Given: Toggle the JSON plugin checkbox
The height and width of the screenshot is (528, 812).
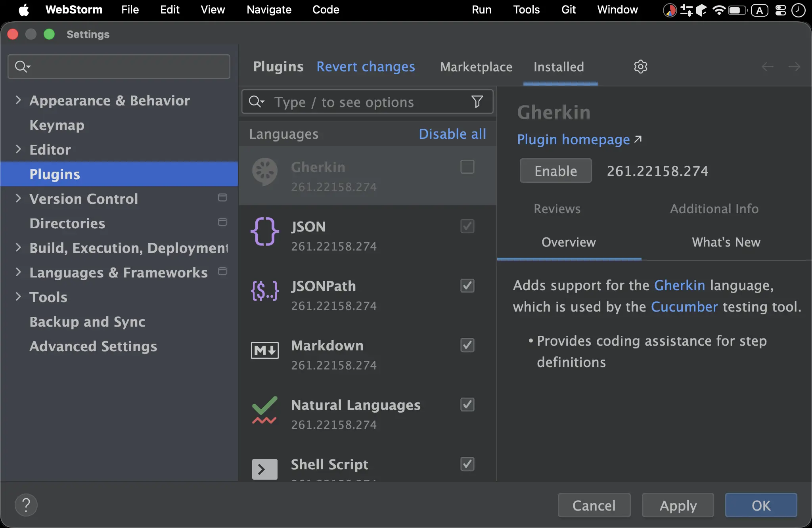Looking at the screenshot, I should tap(467, 226).
